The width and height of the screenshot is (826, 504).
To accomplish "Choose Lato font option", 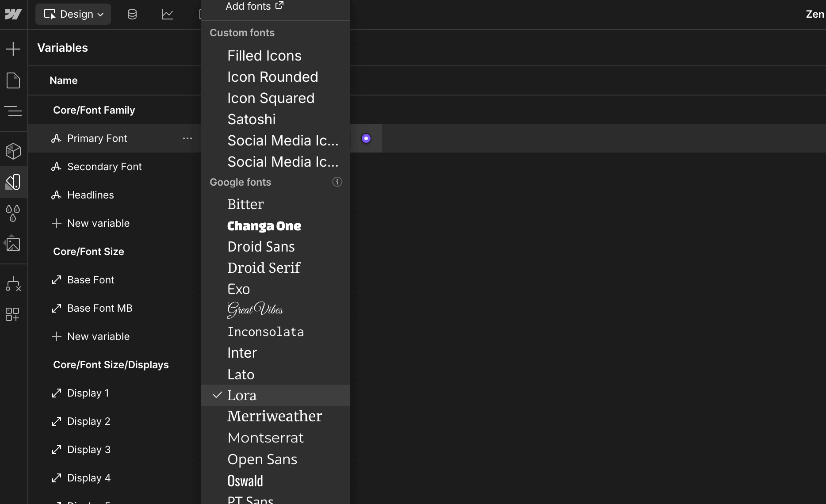I will [x=275, y=374].
